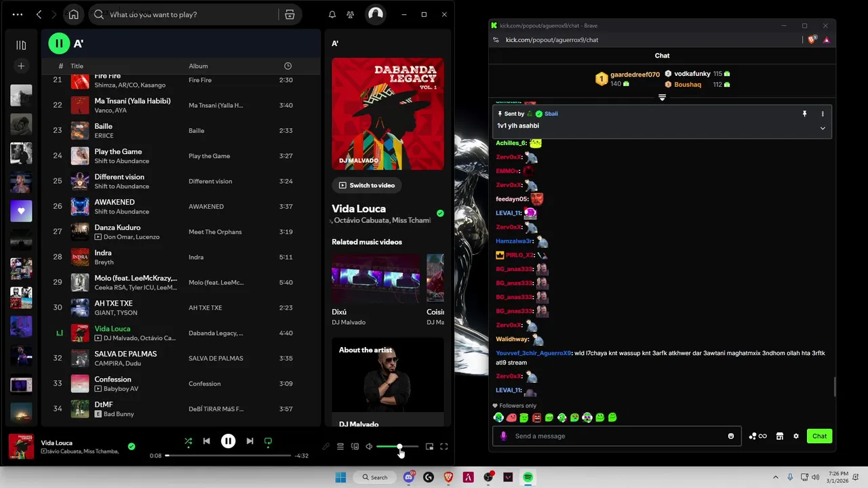Open Spotify notifications bell
868x488 pixels.
tap(332, 14)
